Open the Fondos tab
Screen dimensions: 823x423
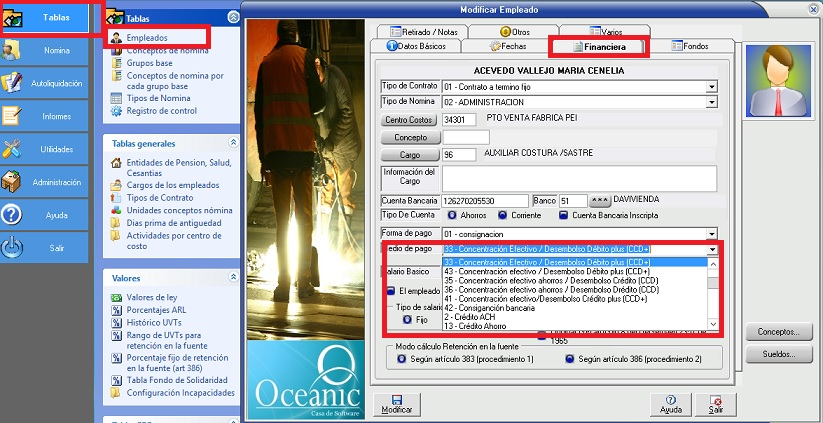click(690, 46)
